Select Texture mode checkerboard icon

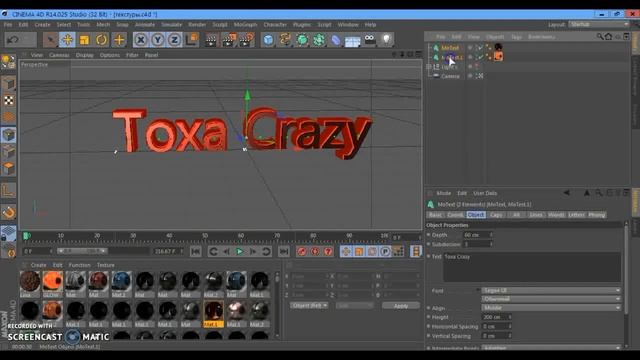9,100
